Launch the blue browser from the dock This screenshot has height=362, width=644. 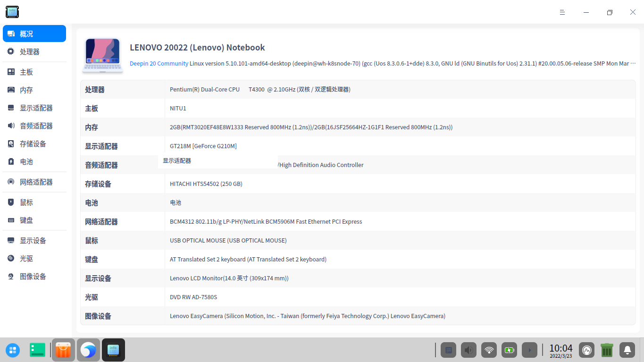point(88,350)
